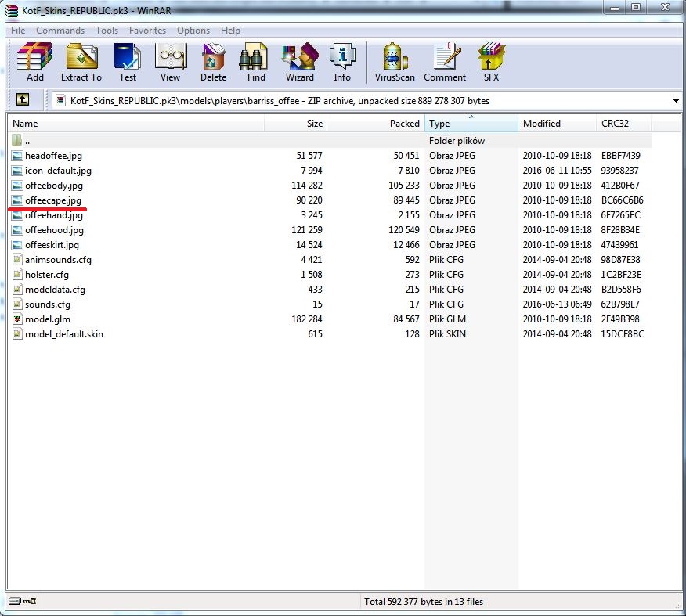The height and width of the screenshot is (616, 686).
Task: Select the icon_default.jpg file
Action: pos(58,171)
